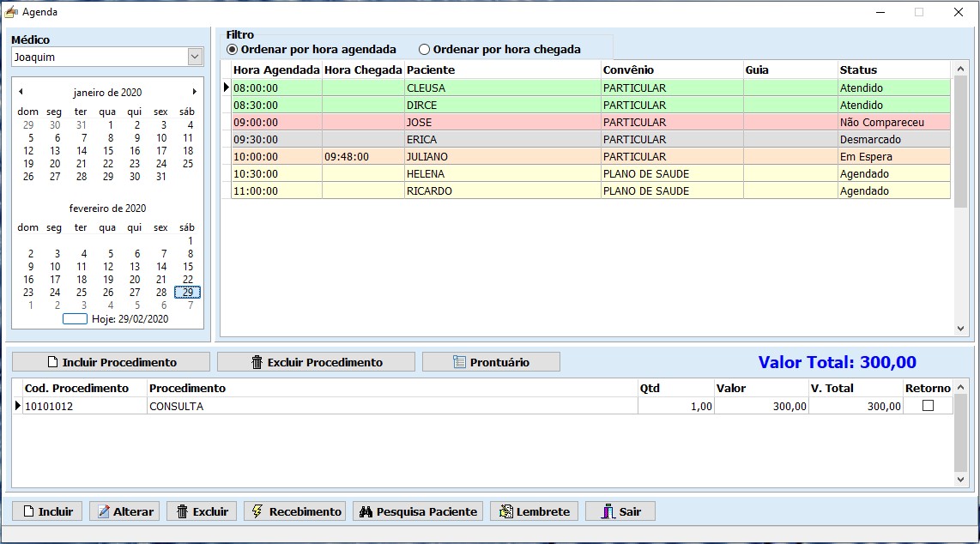Click the Qtd 1,00 cell
The image size is (980, 544).
coord(675,406)
